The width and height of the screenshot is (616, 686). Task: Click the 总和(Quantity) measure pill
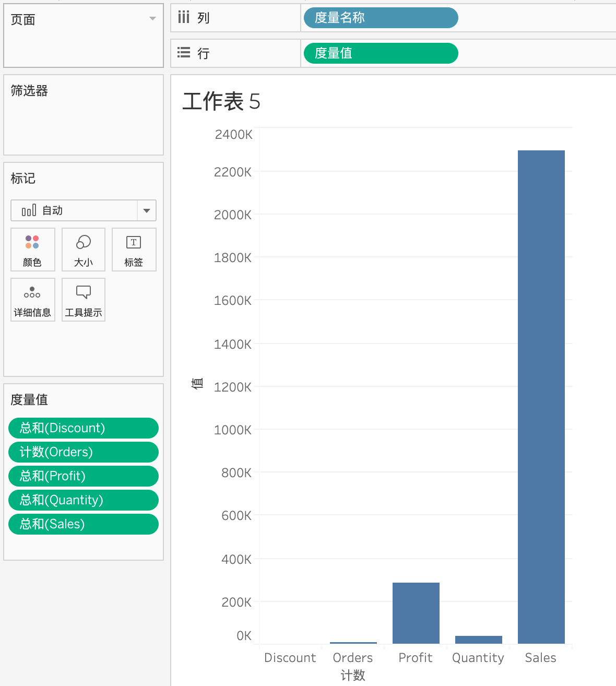[83, 500]
